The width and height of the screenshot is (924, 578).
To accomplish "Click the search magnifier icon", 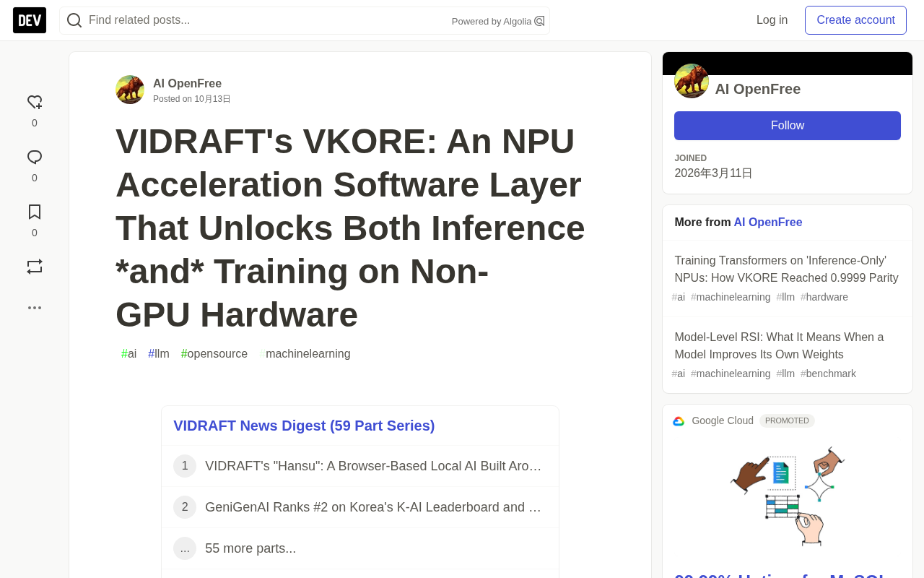I will pyautogui.click(x=74, y=20).
